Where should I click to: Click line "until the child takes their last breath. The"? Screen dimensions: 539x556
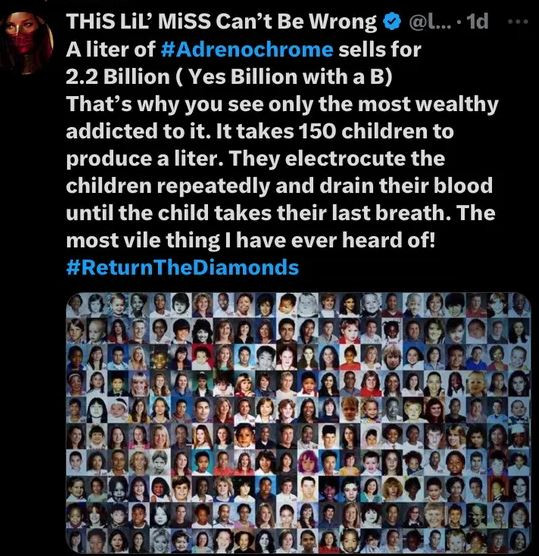[280, 213]
